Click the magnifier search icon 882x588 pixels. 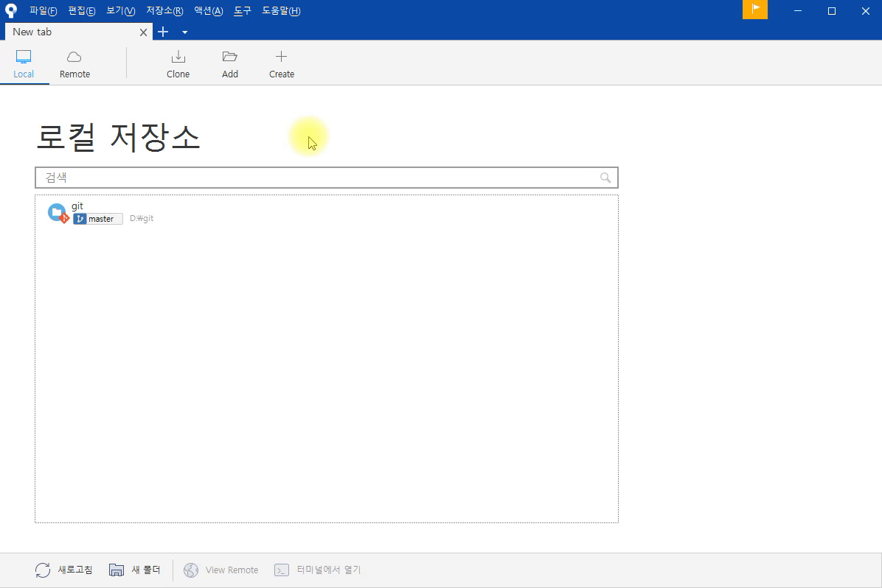click(x=605, y=178)
